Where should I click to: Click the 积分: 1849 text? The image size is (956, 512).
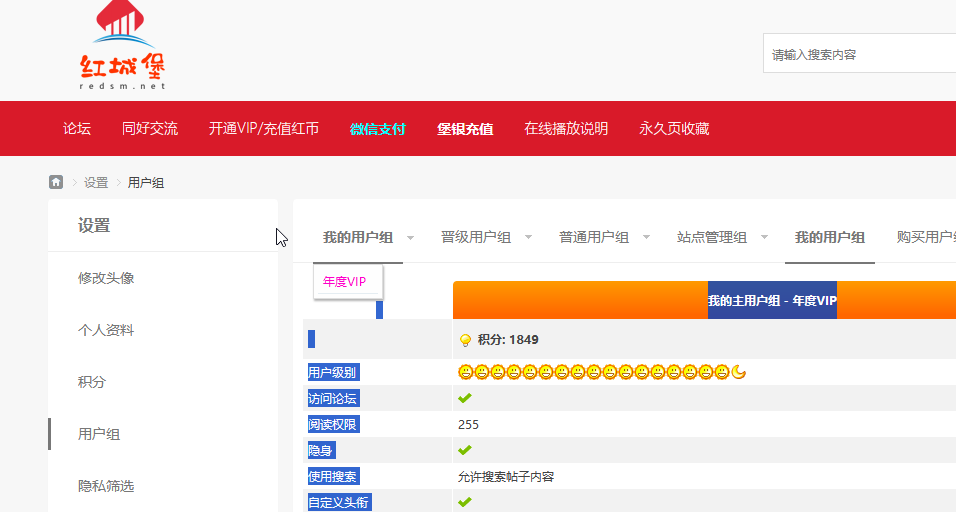(508, 340)
